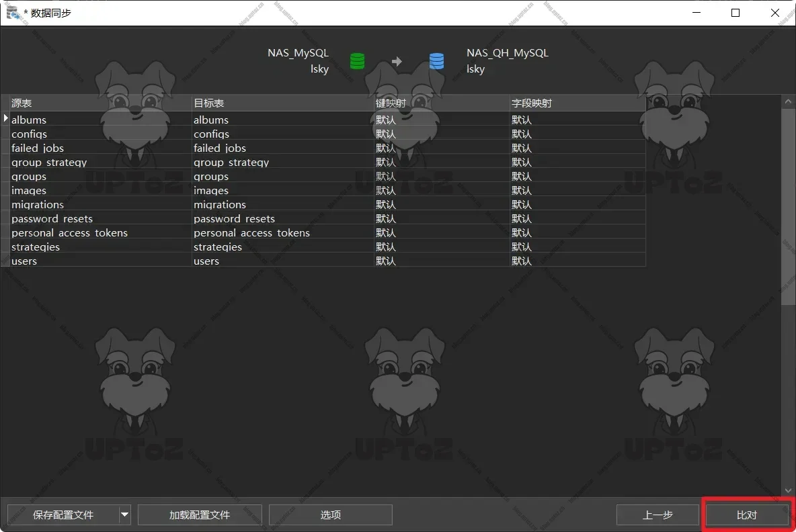Click the 目标表 column header
This screenshot has width=796, height=532.
pyautogui.click(x=283, y=103)
